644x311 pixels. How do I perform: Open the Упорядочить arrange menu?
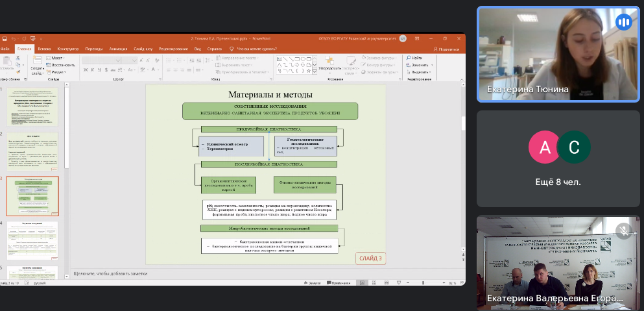coord(329,64)
